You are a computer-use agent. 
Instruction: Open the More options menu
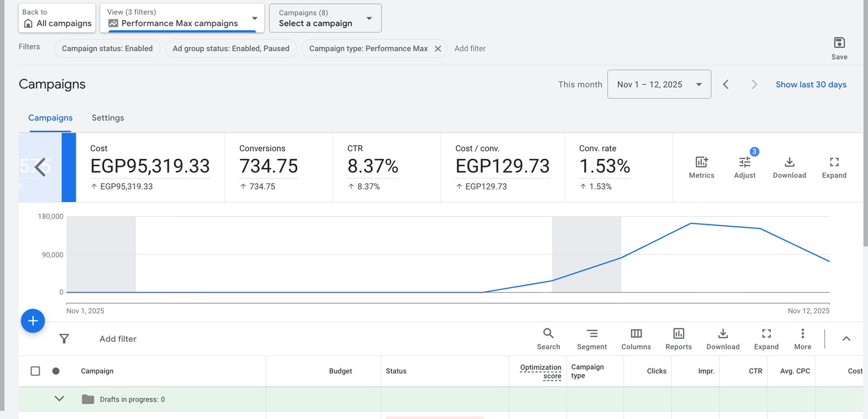[x=802, y=334]
